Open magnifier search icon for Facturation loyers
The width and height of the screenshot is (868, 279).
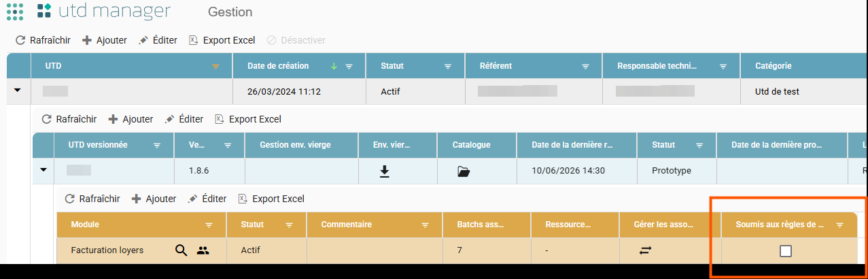pos(181,250)
